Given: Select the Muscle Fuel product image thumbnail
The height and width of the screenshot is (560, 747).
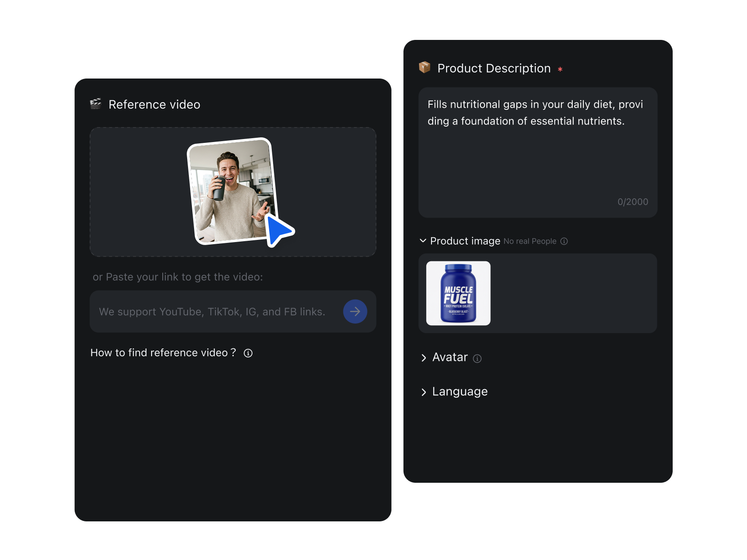Looking at the screenshot, I should click(458, 294).
